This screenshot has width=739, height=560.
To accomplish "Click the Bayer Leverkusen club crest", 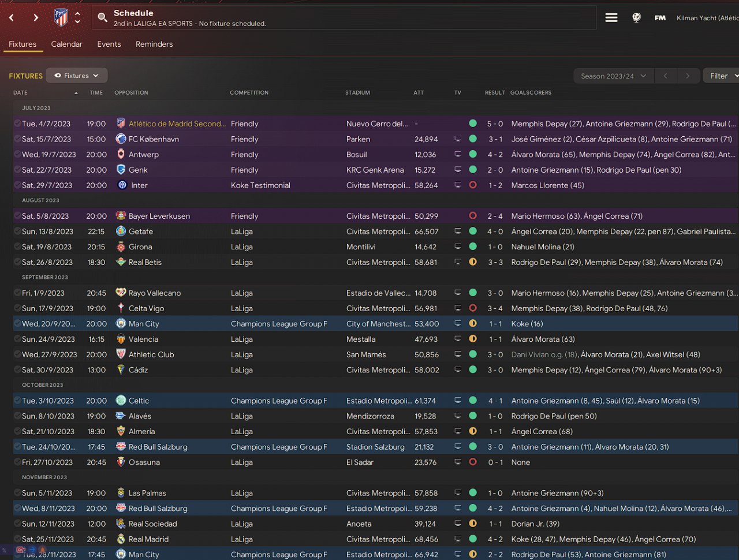I will click(121, 216).
